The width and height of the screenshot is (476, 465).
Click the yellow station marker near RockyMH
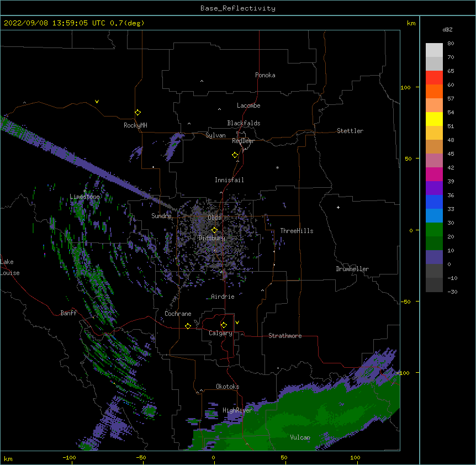pos(138,113)
